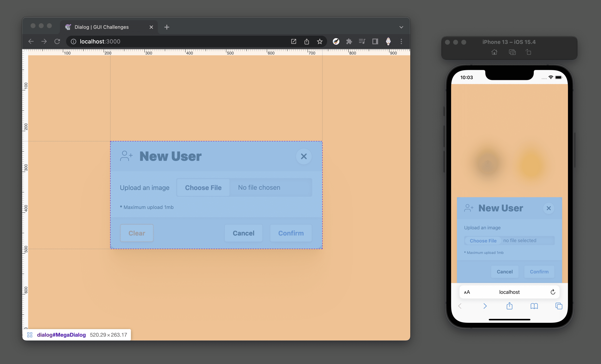Click the close X button on desktop dialog
The width and height of the screenshot is (601, 364).
coord(304,156)
